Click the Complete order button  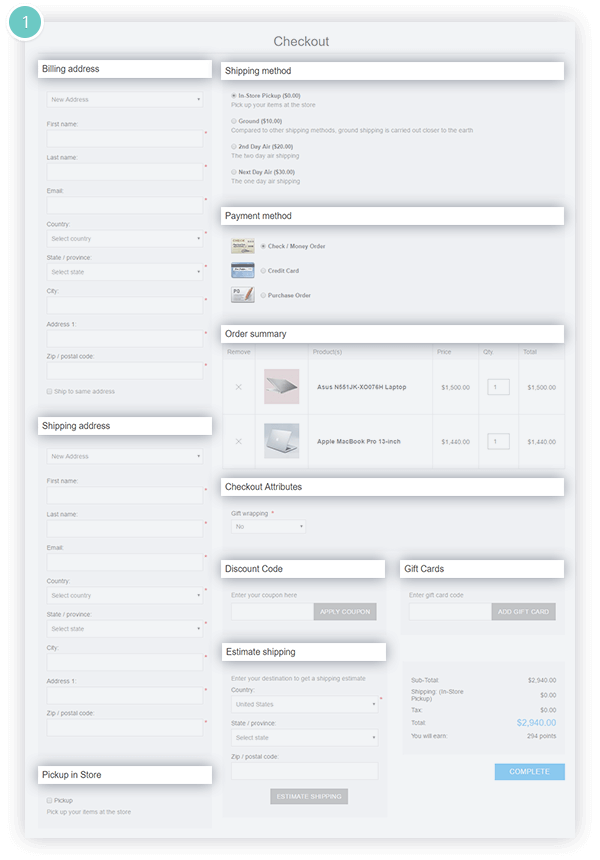529,772
